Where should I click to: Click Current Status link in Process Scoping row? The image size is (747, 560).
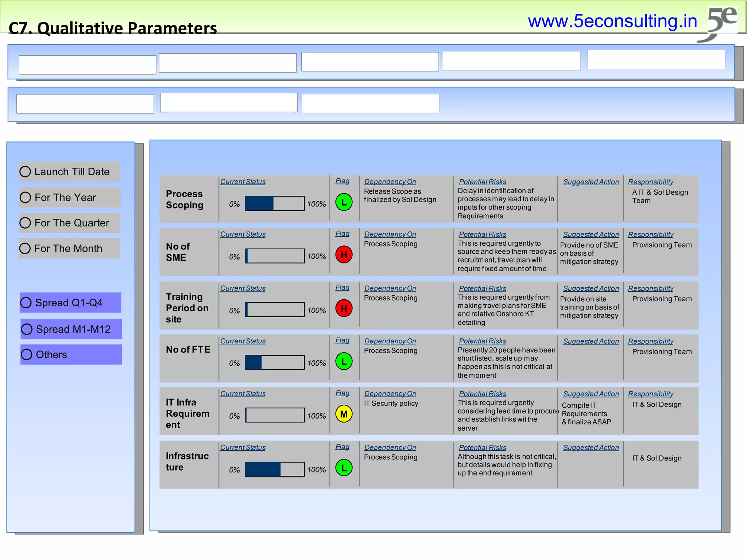coord(243,182)
